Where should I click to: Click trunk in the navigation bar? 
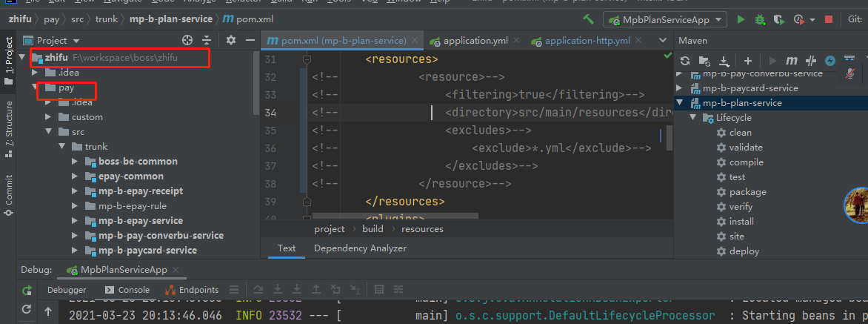pos(107,19)
